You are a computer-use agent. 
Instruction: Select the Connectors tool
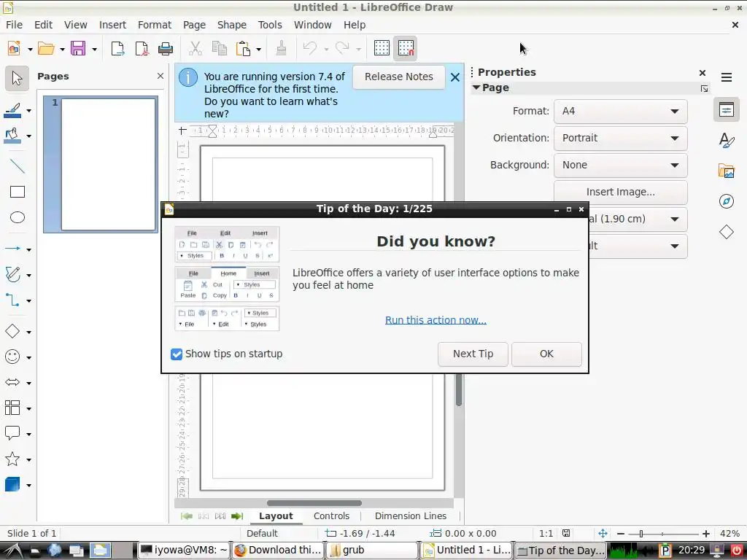click(13, 300)
